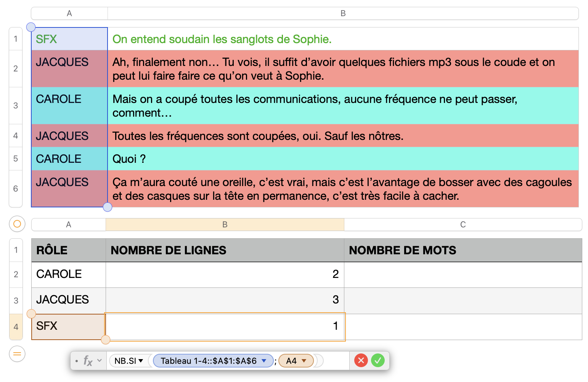Click the orange row-add handle with equals sign
The height and width of the screenshot is (382, 588).
point(17,354)
